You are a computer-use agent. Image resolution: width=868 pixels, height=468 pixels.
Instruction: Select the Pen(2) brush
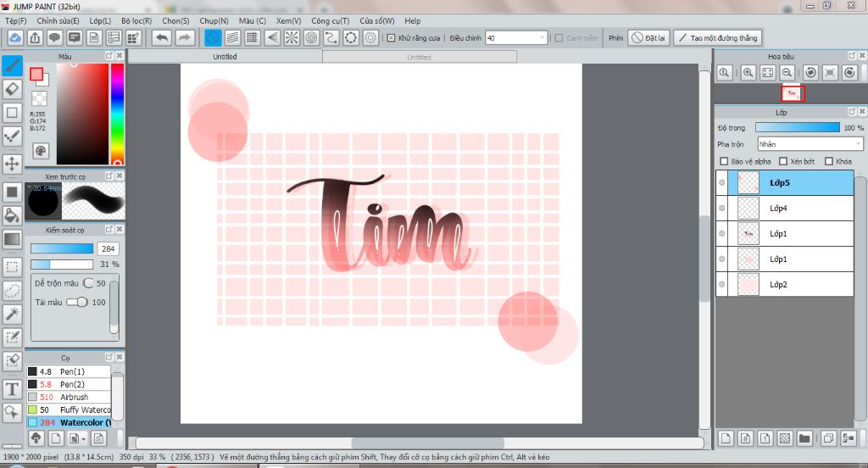pyautogui.click(x=70, y=384)
